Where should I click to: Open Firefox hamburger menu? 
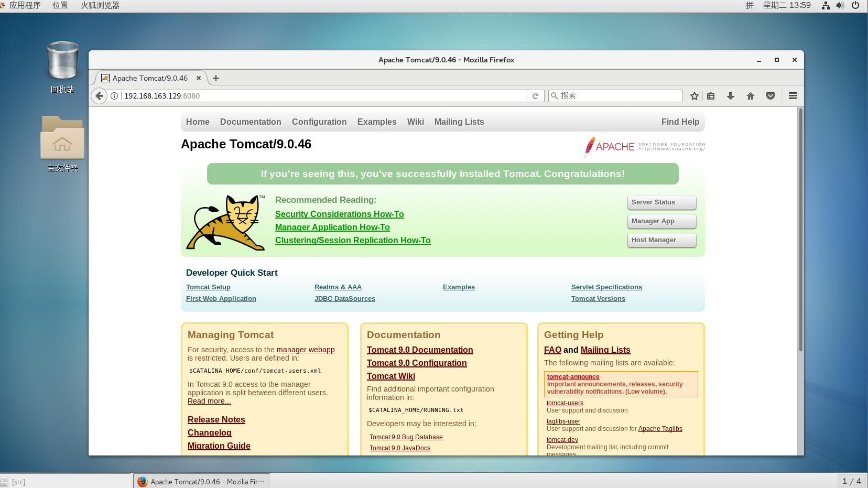[793, 96]
